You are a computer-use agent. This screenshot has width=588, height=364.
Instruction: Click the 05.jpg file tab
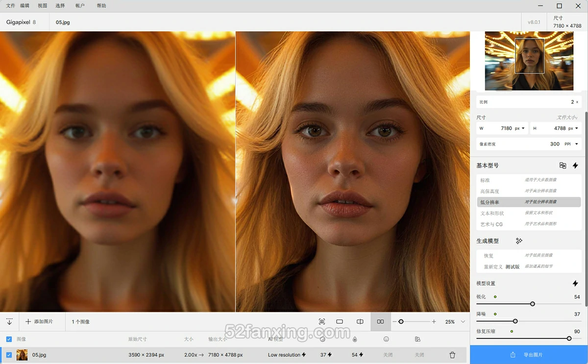click(x=63, y=22)
